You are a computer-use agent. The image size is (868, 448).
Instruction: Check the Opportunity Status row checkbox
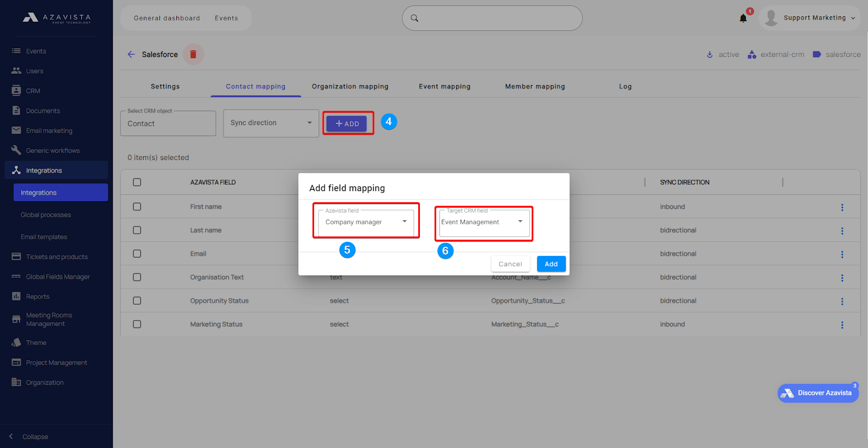(x=137, y=300)
